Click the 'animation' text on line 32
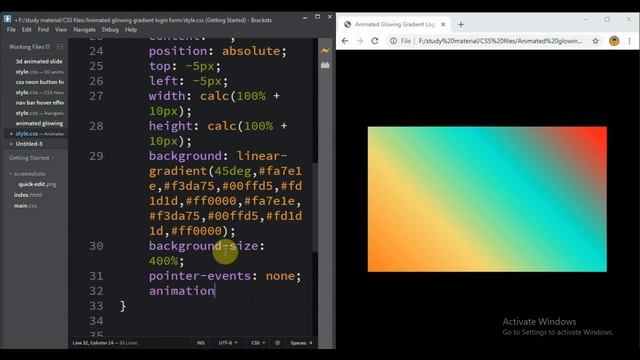This screenshot has height=360, width=640. coord(182,291)
